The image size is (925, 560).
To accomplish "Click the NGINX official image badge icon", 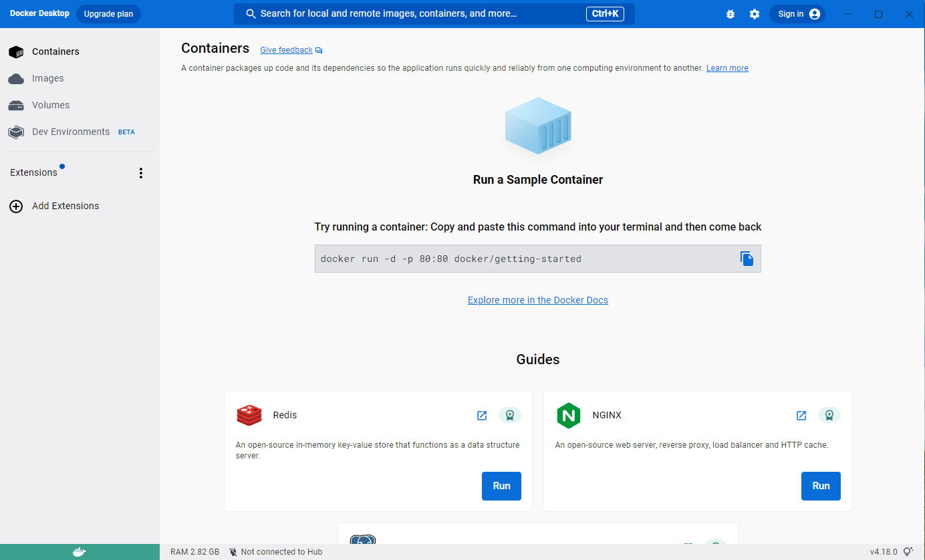I will pos(829,415).
